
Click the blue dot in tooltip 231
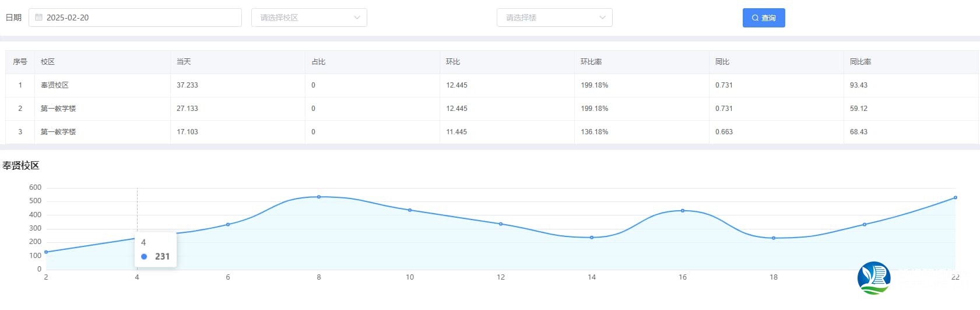click(x=144, y=256)
